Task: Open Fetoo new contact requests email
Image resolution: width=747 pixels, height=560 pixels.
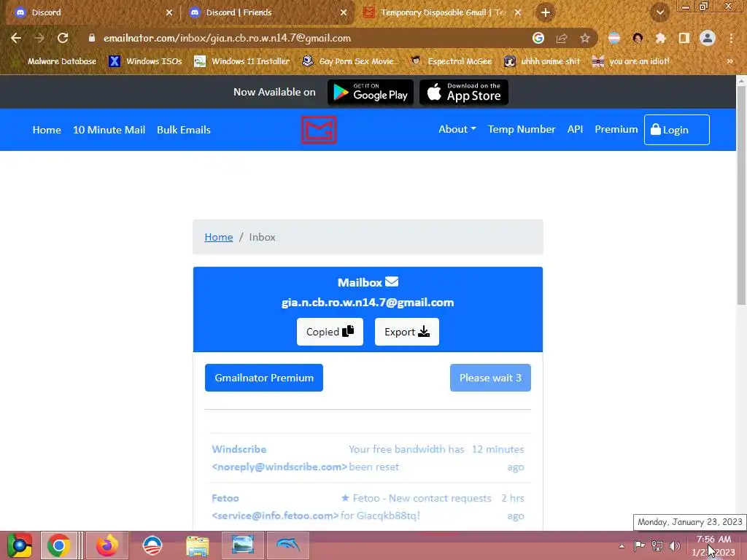Action: pos(368,507)
